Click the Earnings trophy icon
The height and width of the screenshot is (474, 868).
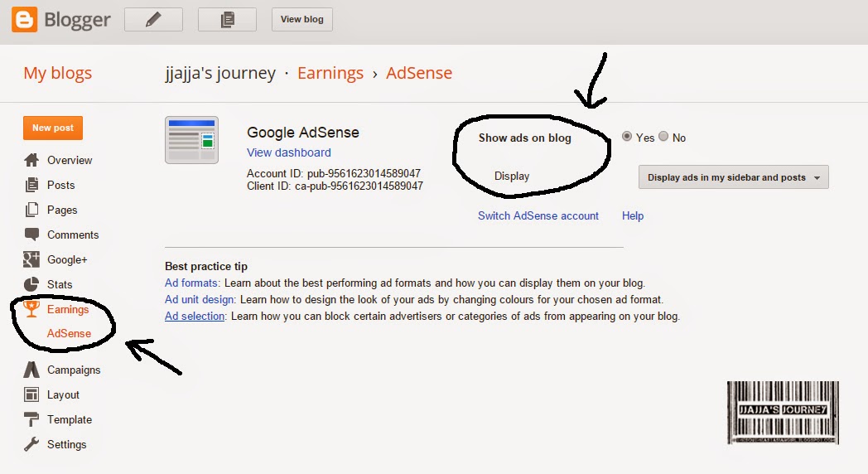point(31,309)
